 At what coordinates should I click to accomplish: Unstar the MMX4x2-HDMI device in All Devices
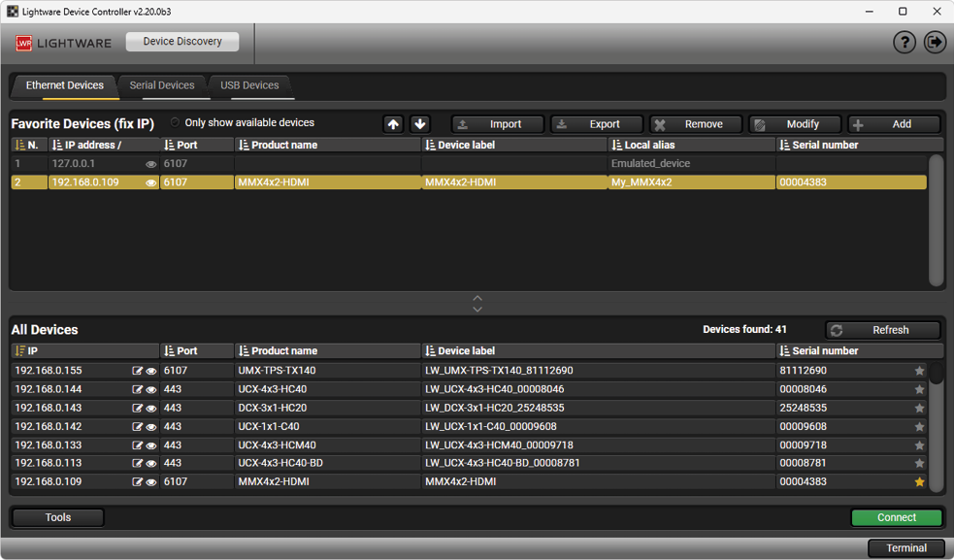pyautogui.click(x=919, y=481)
